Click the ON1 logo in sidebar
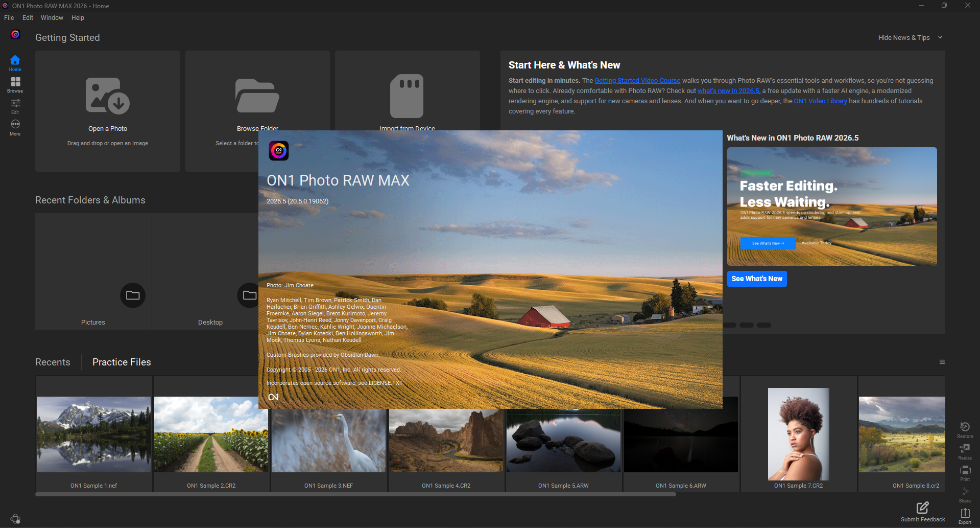This screenshot has height=528, width=980. click(15, 34)
